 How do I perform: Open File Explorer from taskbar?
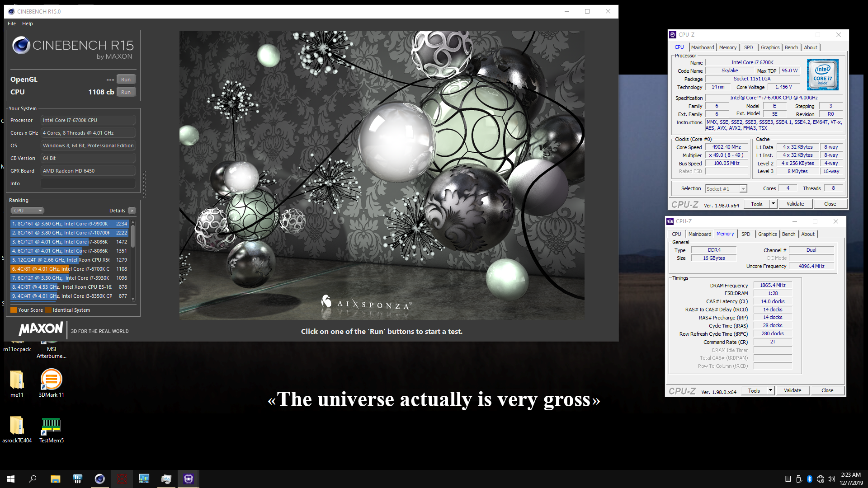(55, 479)
